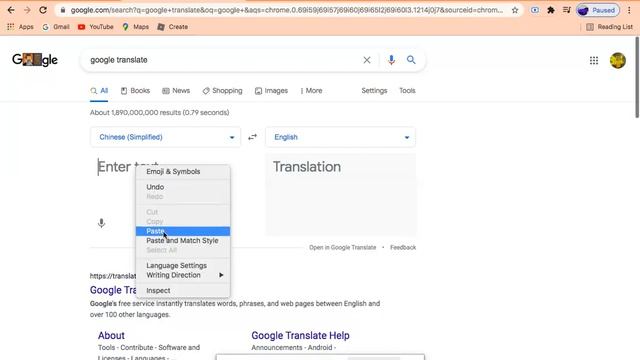Open search Settings
The width and height of the screenshot is (640, 360).
coord(374,91)
